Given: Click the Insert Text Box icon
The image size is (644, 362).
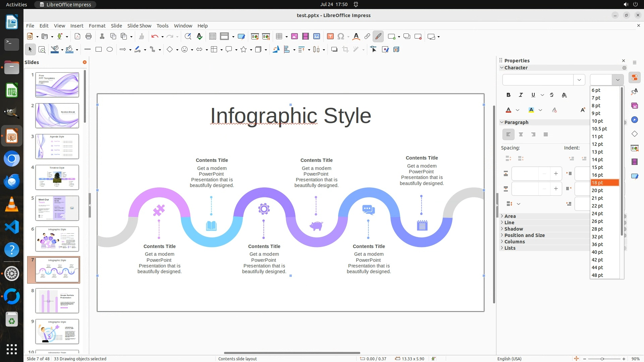Looking at the screenshot, I should coord(330,37).
